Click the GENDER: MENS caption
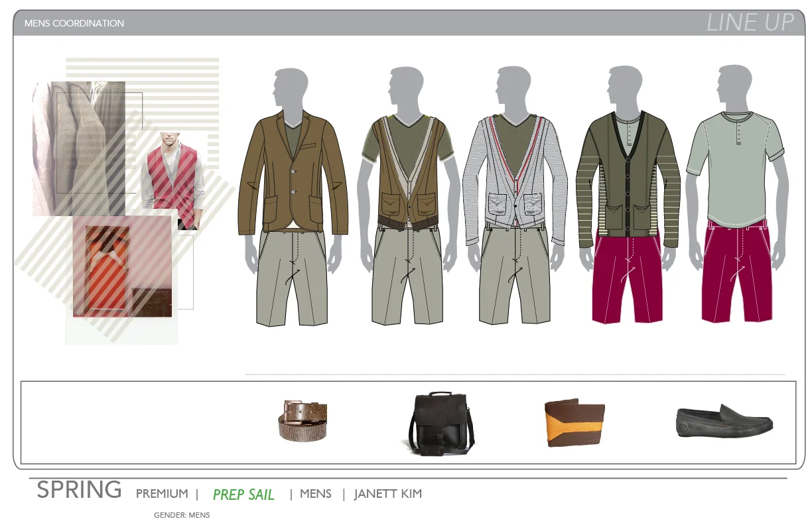The height and width of the screenshot is (525, 812). (182, 515)
